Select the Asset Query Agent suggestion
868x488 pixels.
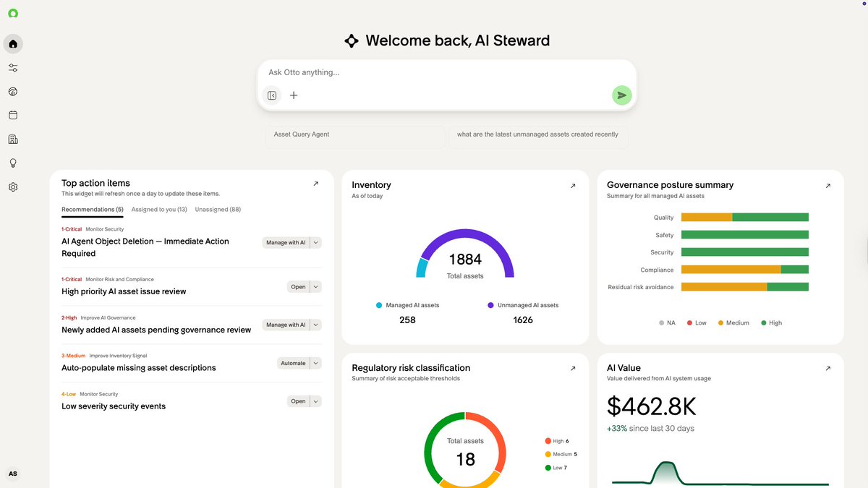(355, 137)
